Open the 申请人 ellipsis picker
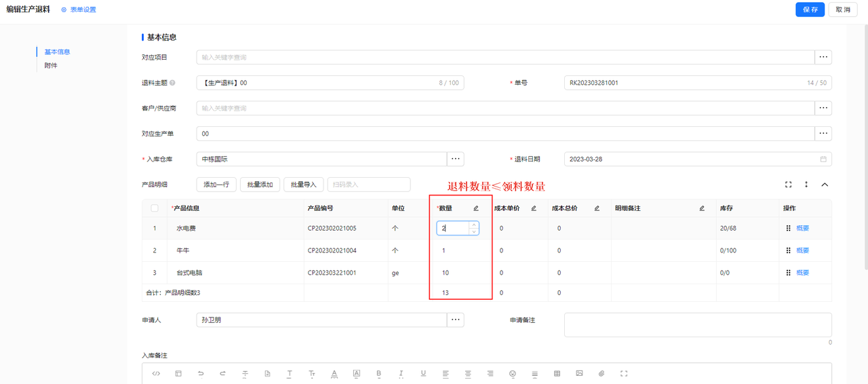 pyautogui.click(x=456, y=320)
